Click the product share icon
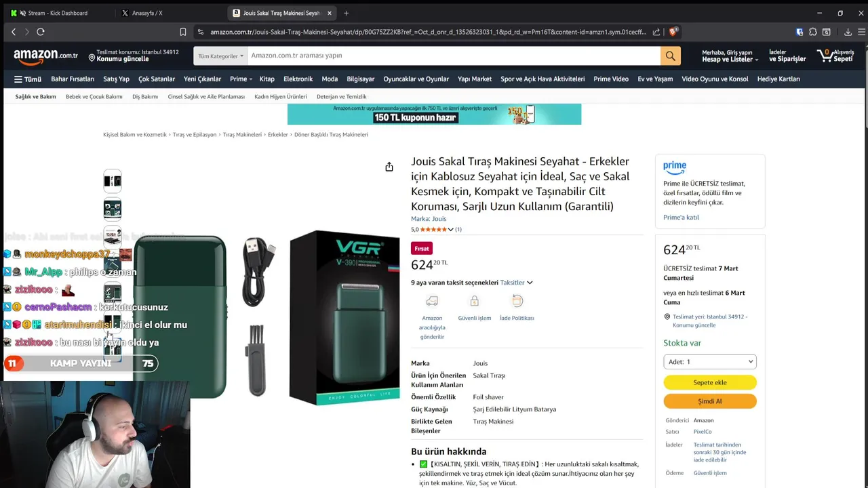868x488 pixels. point(389,167)
